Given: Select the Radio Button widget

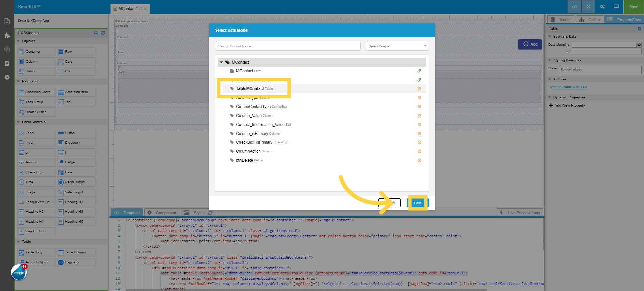Looking at the screenshot, I should pyautogui.click(x=76, y=182).
